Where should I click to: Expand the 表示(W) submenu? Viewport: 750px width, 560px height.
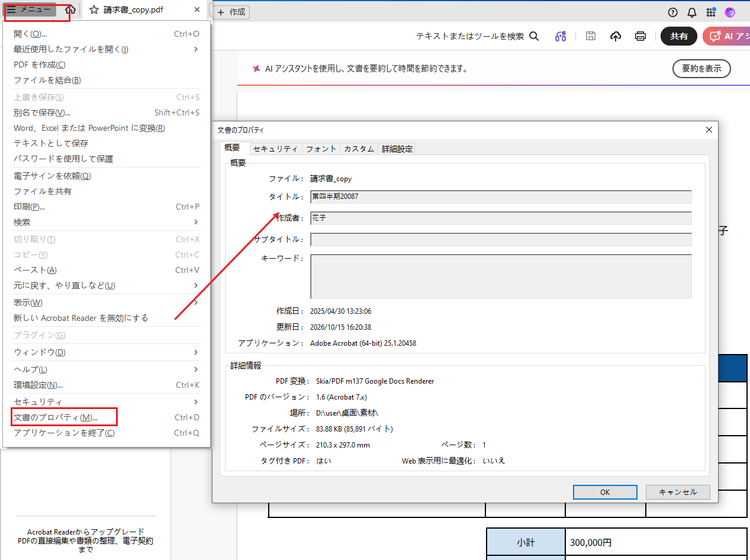tap(107, 302)
